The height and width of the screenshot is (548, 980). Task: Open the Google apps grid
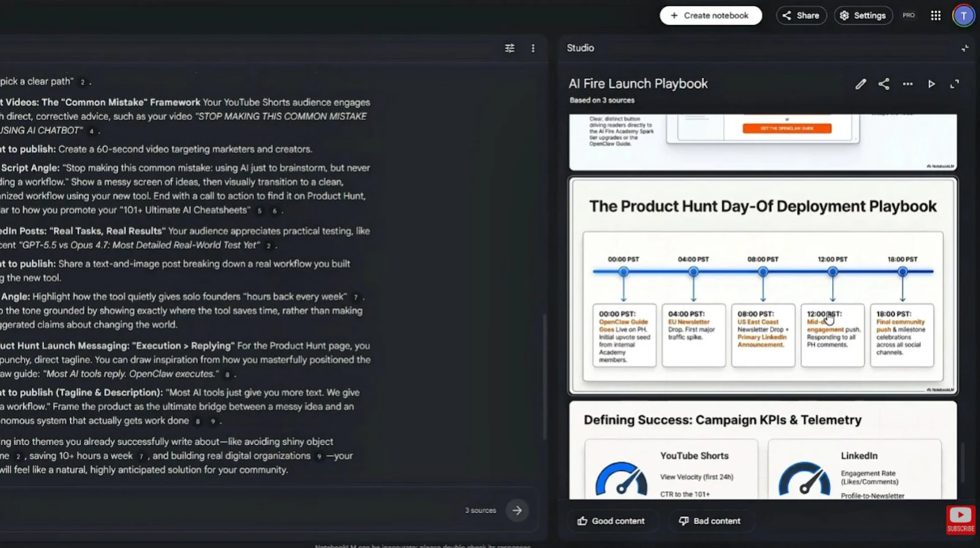click(935, 15)
